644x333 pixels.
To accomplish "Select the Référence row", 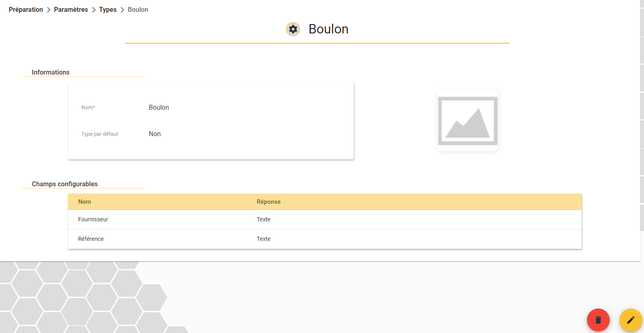I will (325, 239).
